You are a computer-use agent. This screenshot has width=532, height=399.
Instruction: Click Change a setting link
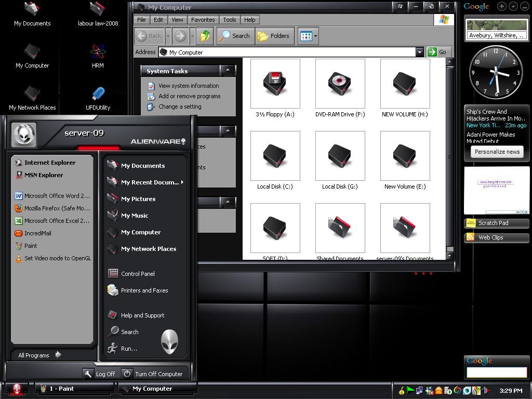pos(180,107)
